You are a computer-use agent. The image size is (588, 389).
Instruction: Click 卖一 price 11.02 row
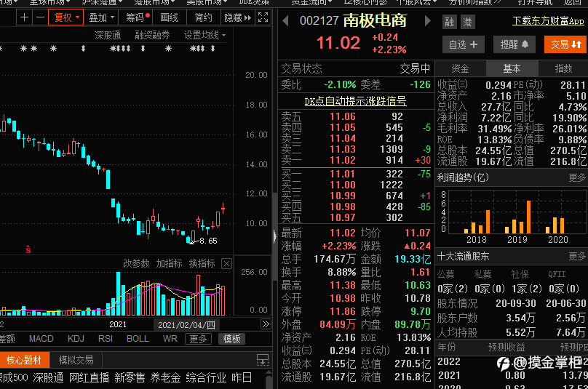(x=356, y=160)
